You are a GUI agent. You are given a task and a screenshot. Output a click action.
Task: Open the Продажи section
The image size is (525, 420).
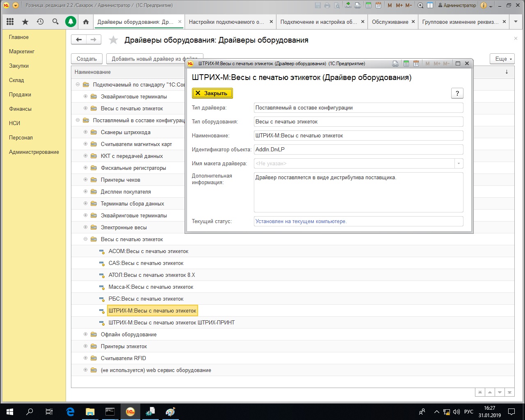tap(20, 95)
